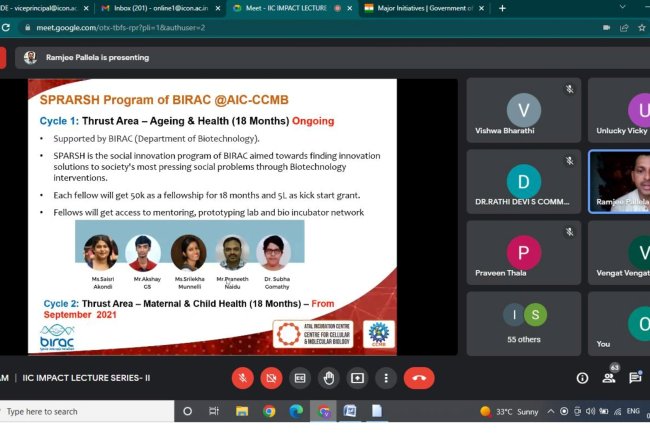
Task: Click the volume speaker tray icon
Action: coord(590,411)
